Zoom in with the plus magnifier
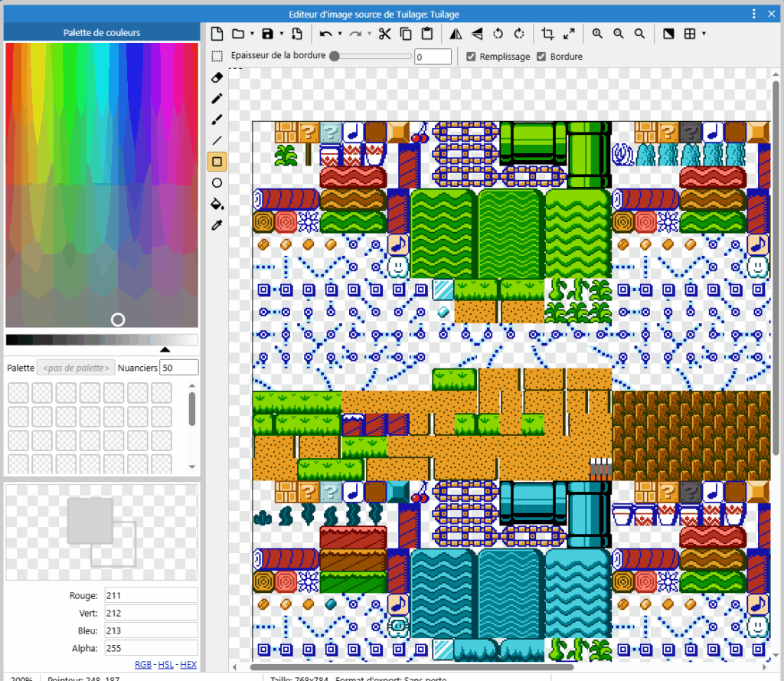784x681 pixels. tap(597, 34)
